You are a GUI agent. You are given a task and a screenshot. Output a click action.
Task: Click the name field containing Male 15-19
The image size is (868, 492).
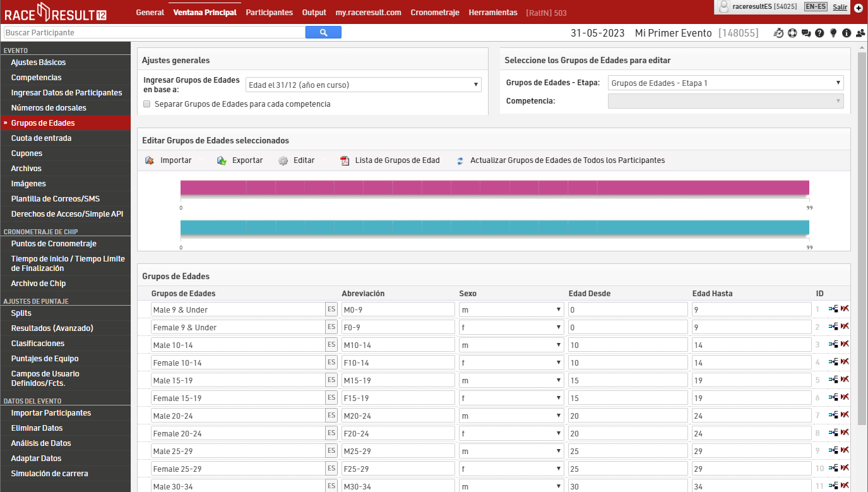238,380
